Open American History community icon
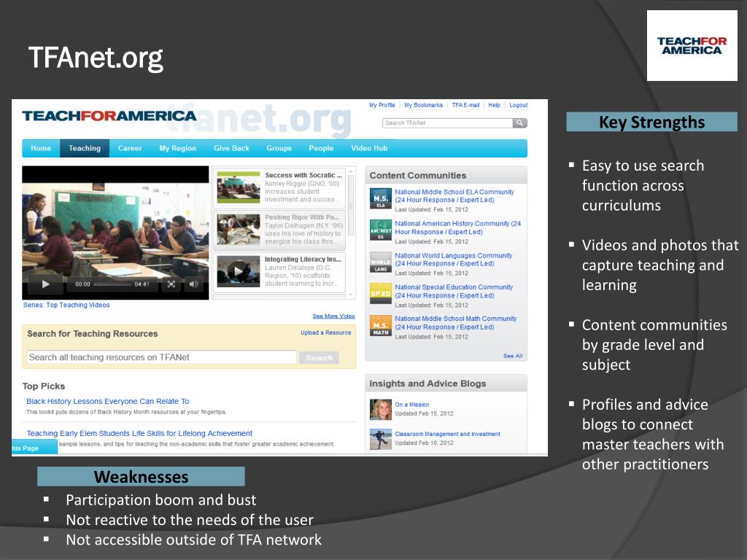The height and width of the screenshot is (560, 747). (381, 230)
